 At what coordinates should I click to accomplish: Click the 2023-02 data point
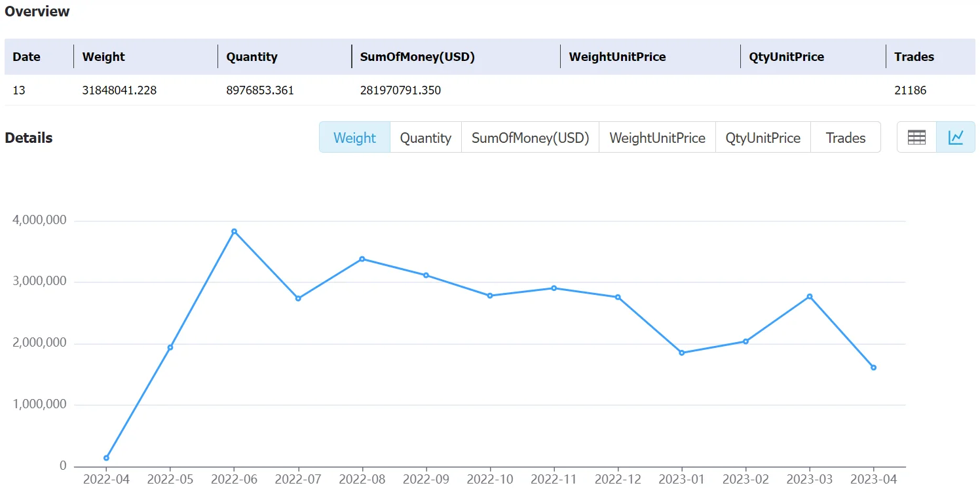point(745,341)
